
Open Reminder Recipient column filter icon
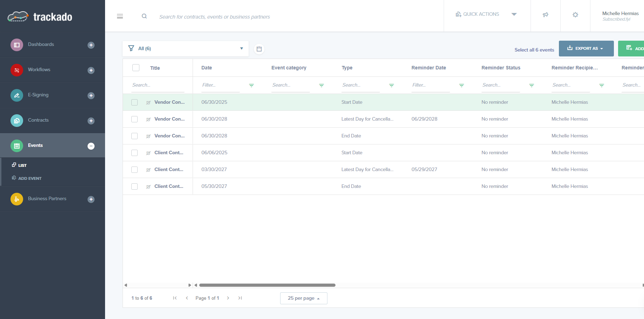(x=602, y=86)
